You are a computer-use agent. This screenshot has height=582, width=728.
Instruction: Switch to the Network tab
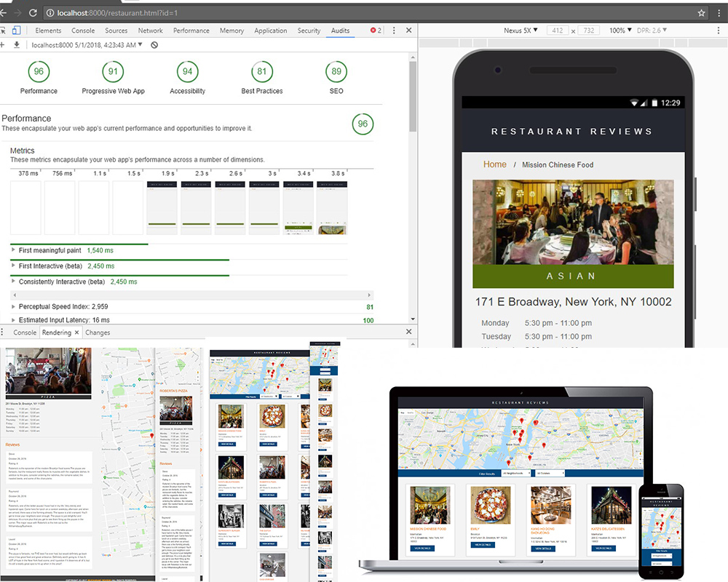click(x=150, y=31)
